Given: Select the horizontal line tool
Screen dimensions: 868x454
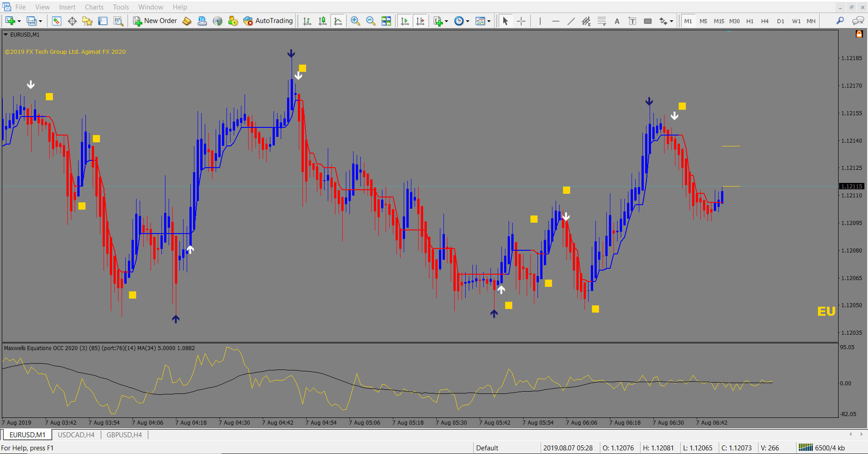Looking at the screenshot, I should (x=556, y=21).
